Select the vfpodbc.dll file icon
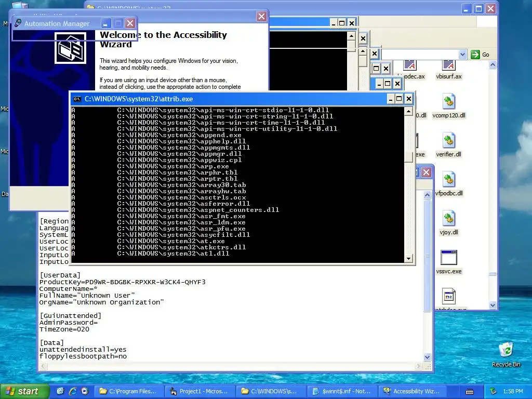Viewport: 532px width, 399px height. point(448,180)
